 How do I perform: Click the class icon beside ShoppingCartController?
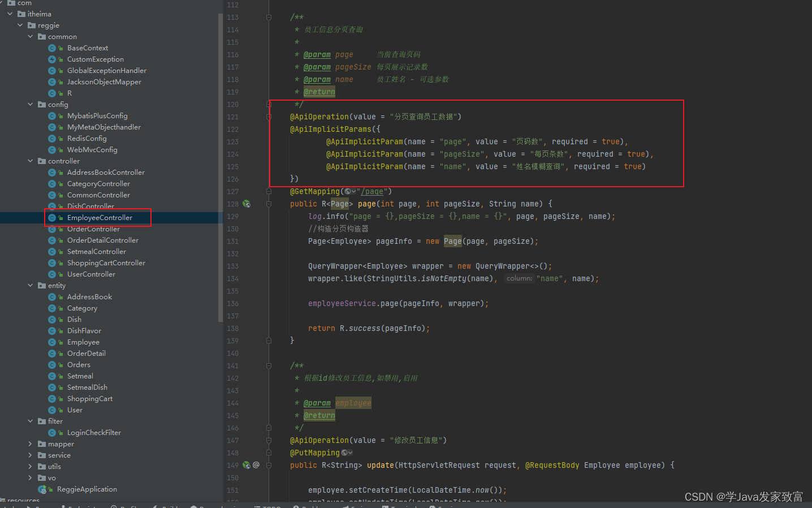coord(52,263)
